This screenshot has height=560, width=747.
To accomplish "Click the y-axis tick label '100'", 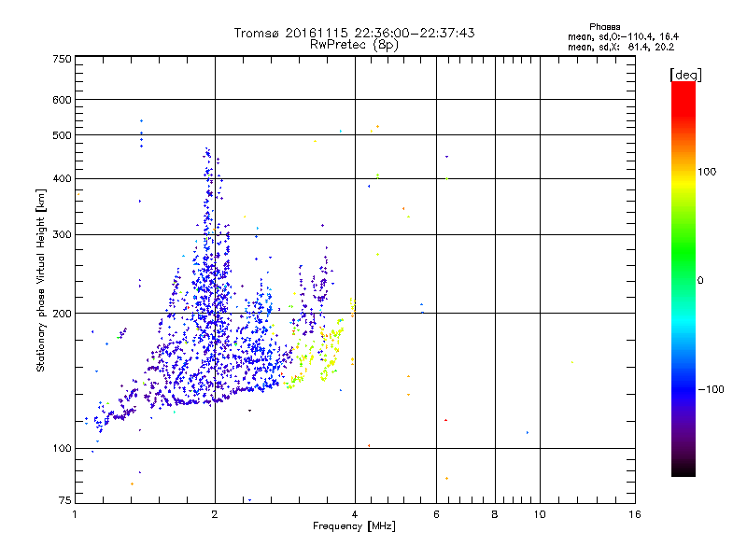I will [62, 448].
